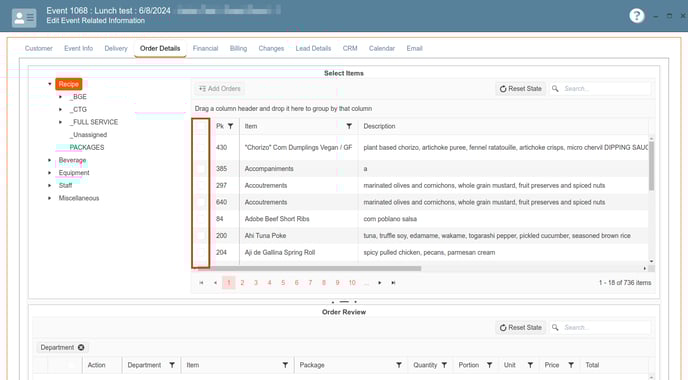The height and width of the screenshot is (380, 688).
Task: Check the row for item 430 Chorizo Dumplings
Action: pyautogui.click(x=201, y=147)
